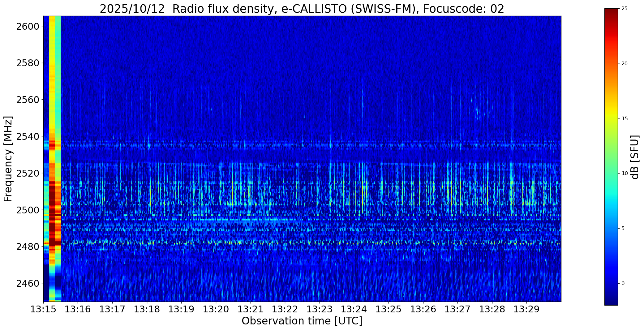Click the 13:25 time tick label

tap(389, 309)
